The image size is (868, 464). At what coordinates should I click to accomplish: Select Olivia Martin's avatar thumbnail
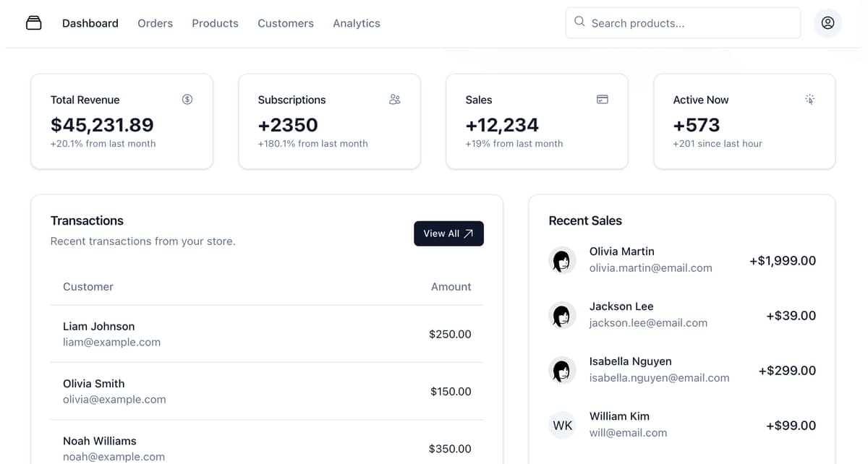coord(562,260)
